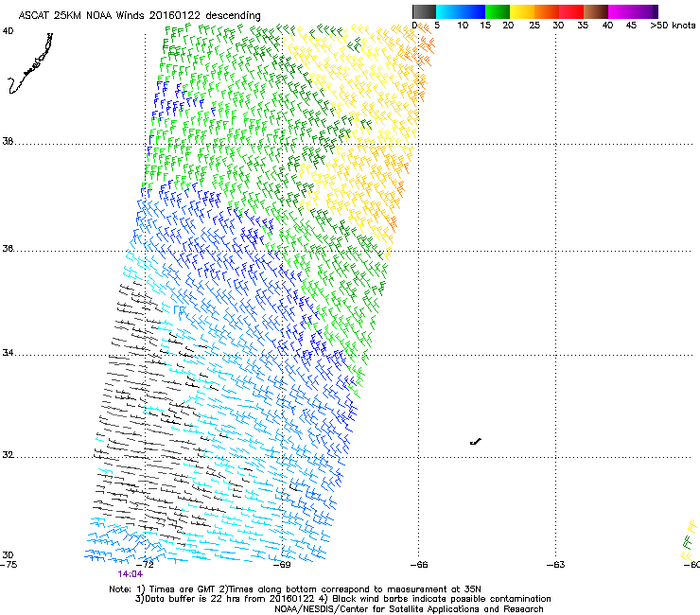The image size is (700, 615).
Task: Click the small black island marker near 32N
Action: (476, 442)
